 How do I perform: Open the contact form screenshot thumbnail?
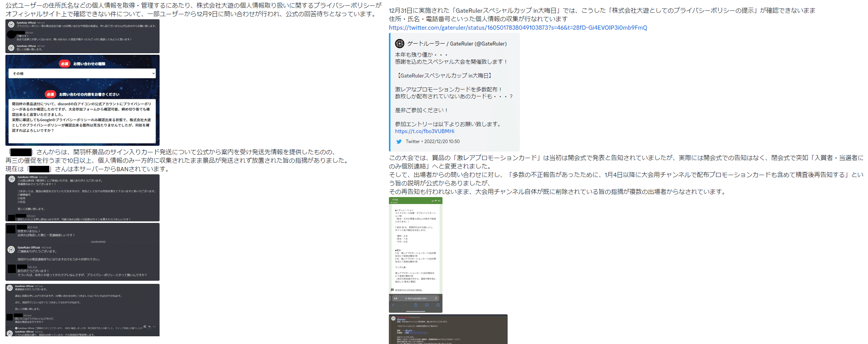click(82, 100)
